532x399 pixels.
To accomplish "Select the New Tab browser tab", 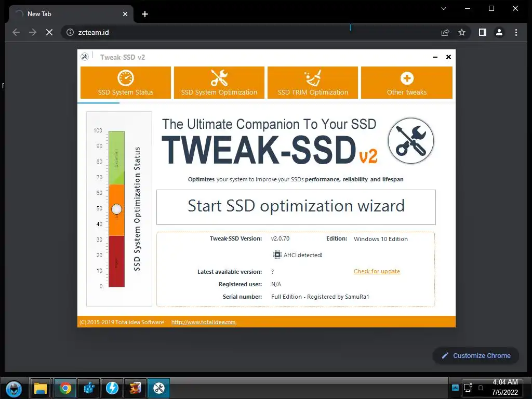I will point(71,14).
